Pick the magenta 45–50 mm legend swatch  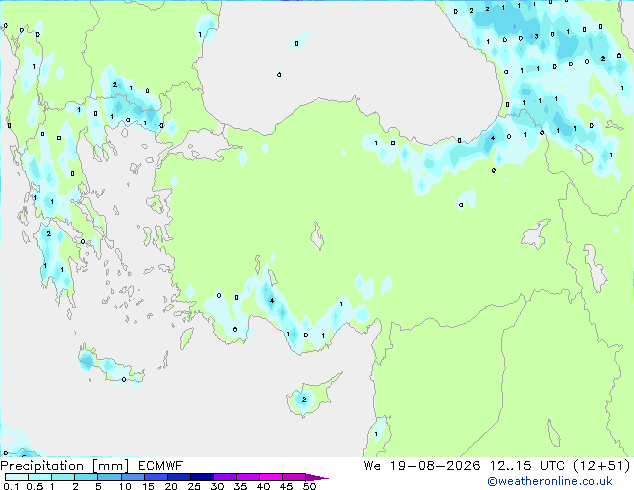tap(294, 477)
